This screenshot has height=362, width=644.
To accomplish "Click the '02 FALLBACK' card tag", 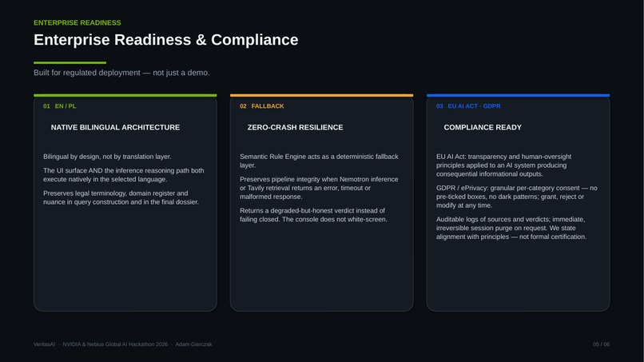I will (261, 106).
